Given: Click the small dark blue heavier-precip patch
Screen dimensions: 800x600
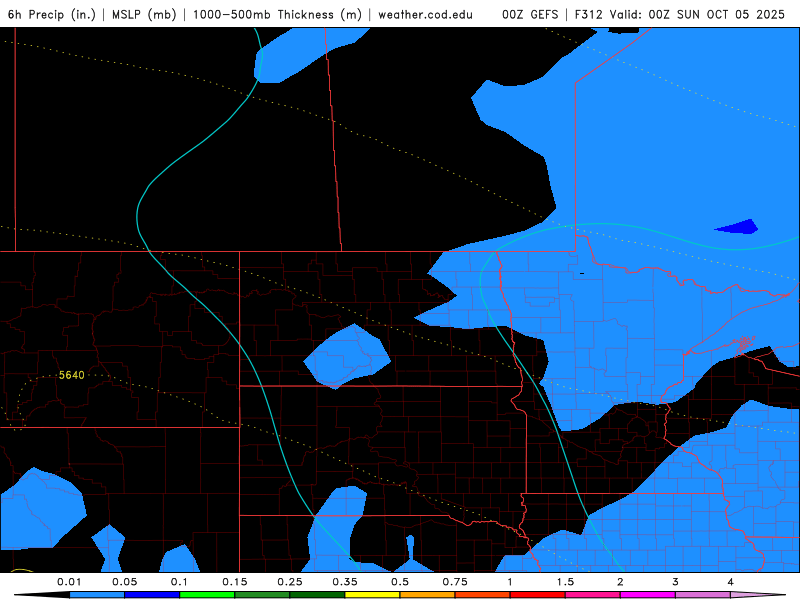Looking at the screenshot, I should [x=738, y=227].
